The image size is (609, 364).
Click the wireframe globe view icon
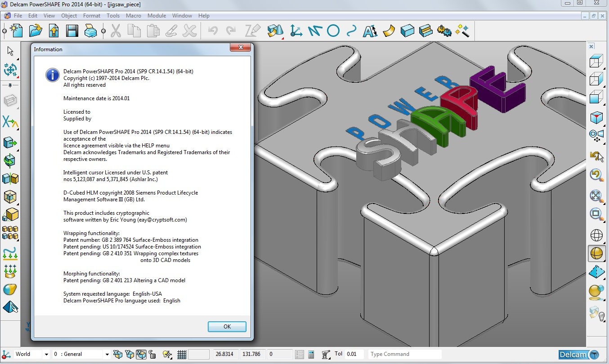point(596,235)
